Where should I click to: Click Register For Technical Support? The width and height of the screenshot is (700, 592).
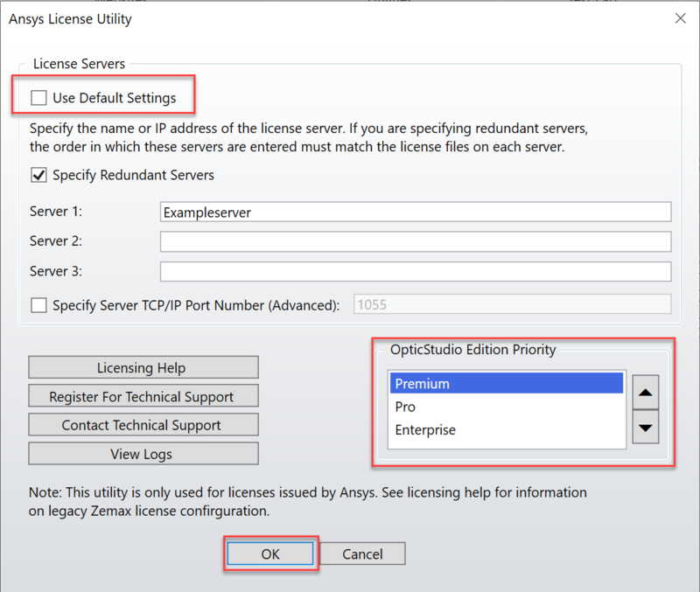click(x=143, y=396)
